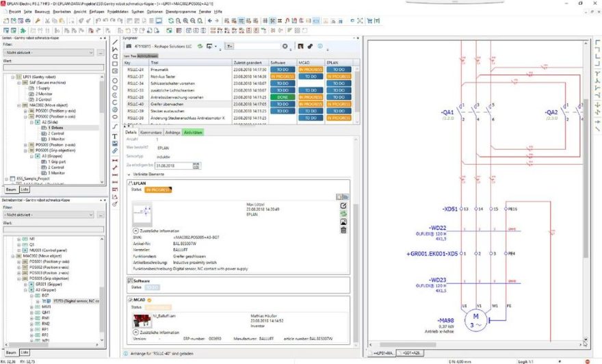Screen dimensions: 602x364
Task: Click the Syngineer search input field
Action: click(257, 46)
